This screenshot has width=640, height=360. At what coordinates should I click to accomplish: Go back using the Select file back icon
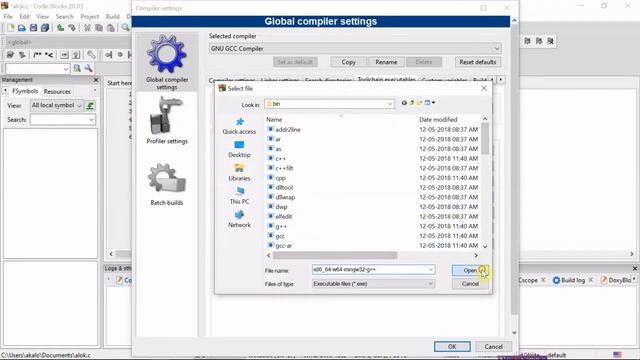[x=404, y=103]
